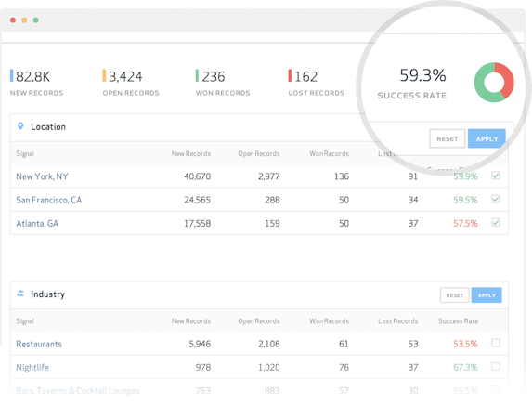Viewport: 532px width, 418px height.
Task: Apply the Location filter
Action: tap(487, 138)
